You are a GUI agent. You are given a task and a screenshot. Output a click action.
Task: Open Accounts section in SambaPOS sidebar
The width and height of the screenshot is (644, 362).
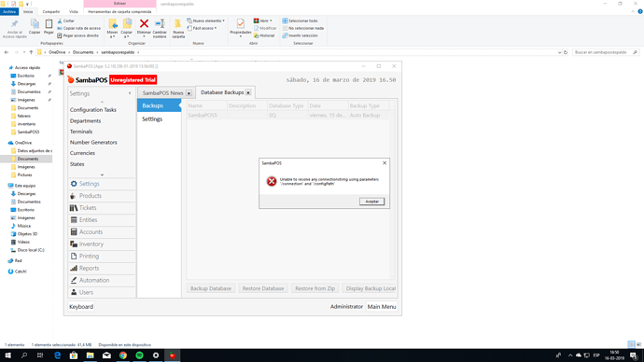(102, 232)
